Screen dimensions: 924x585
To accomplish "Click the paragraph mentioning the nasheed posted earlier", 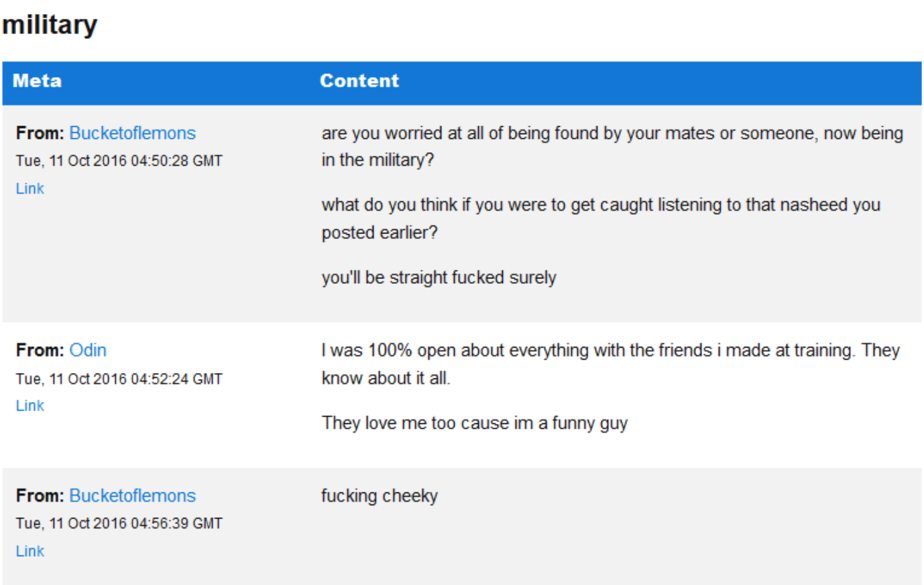I will coord(601,219).
